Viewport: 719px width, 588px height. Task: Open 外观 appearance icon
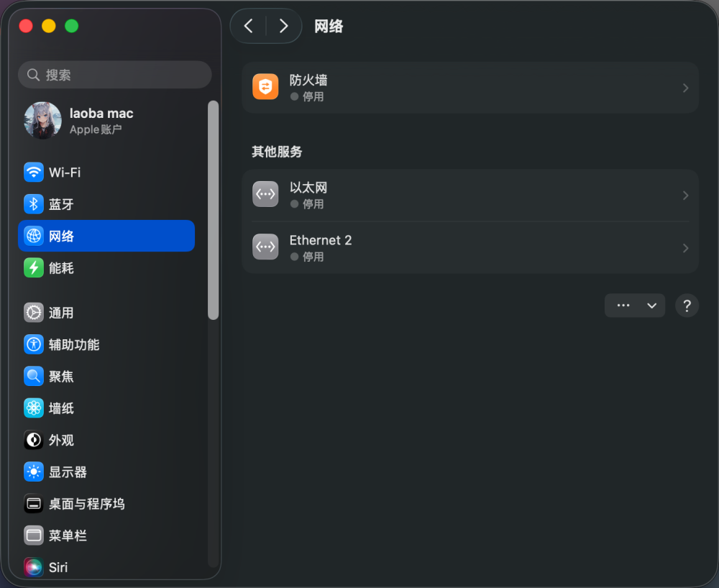pos(34,440)
